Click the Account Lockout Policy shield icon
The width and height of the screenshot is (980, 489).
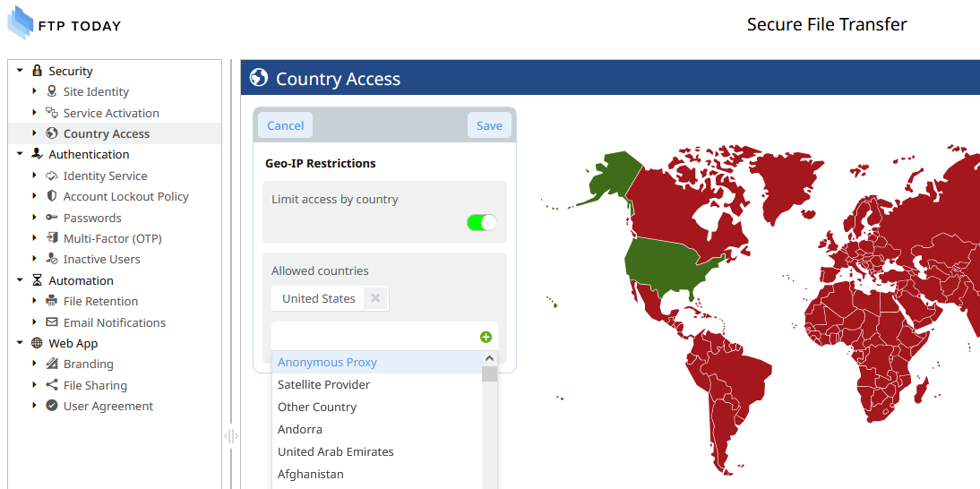click(52, 196)
